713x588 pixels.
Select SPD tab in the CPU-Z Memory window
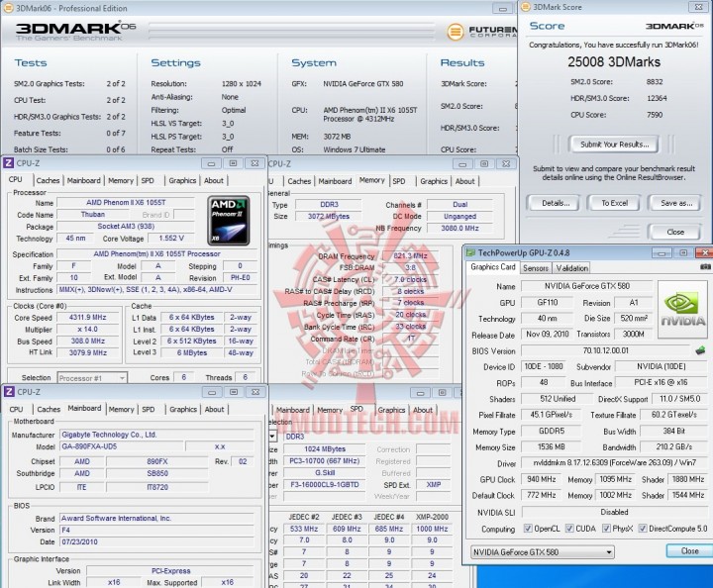399,181
